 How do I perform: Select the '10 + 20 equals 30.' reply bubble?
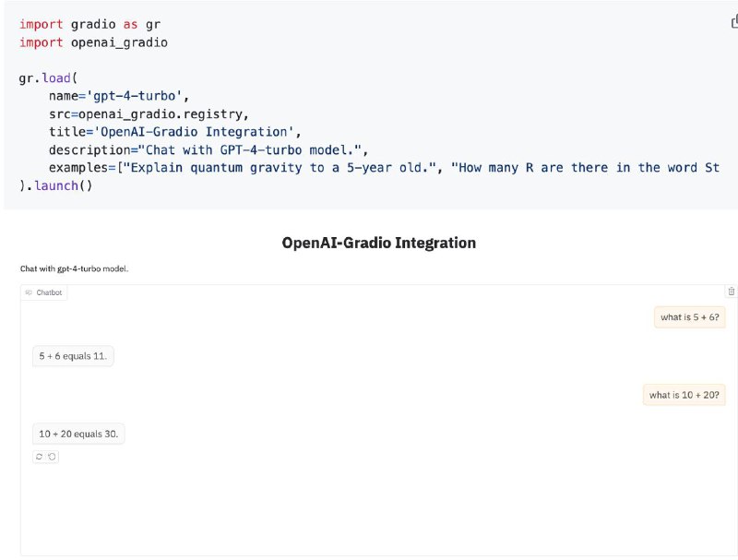tap(78, 434)
